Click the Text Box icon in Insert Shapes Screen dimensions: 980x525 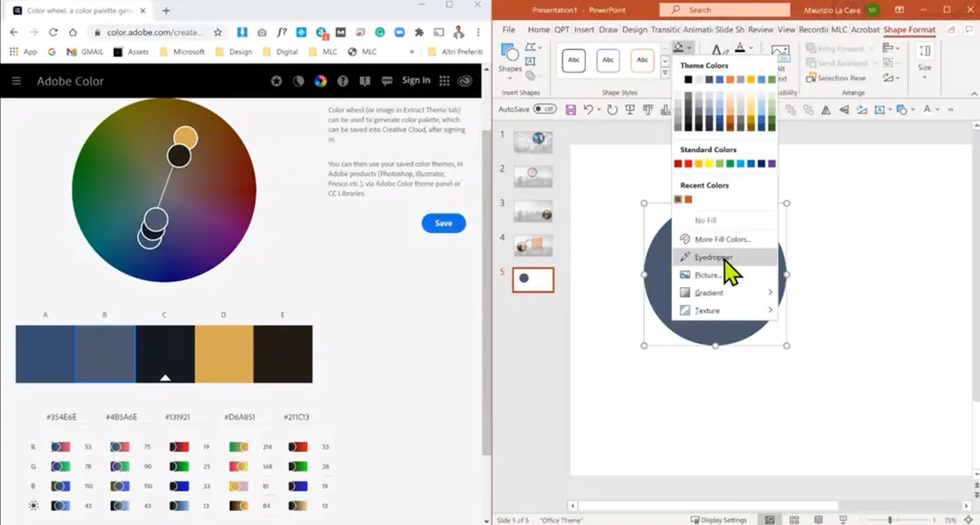pyautogui.click(x=530, y=61)
